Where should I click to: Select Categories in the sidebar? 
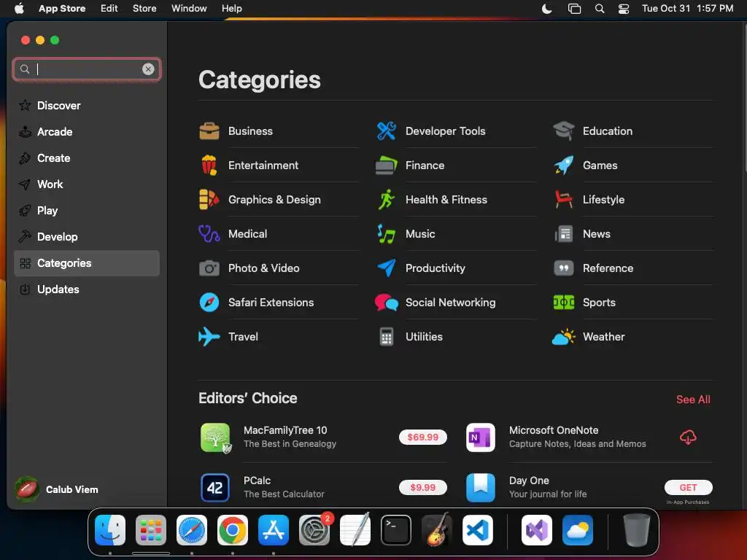pyautogui.click(x=87, y=262)
